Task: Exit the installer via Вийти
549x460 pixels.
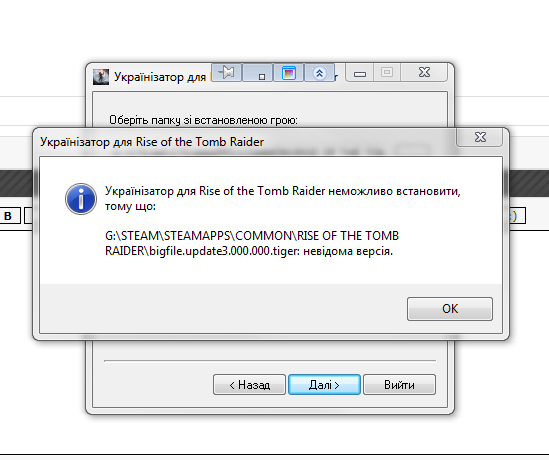Action: (399, 385)
